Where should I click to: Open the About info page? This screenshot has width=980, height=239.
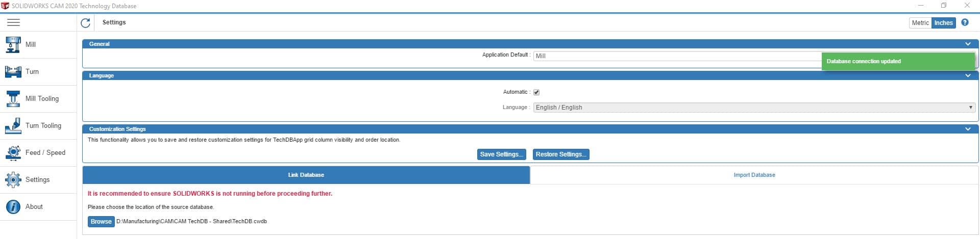coord(34,206)
